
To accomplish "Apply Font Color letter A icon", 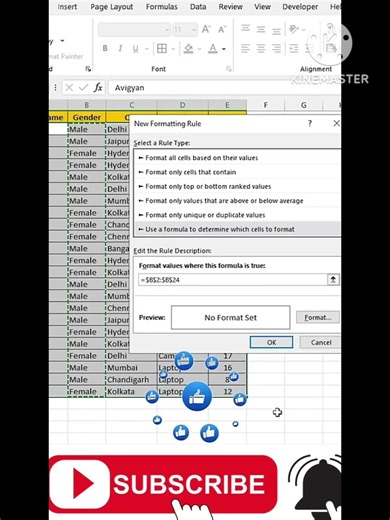I will 213,49.
